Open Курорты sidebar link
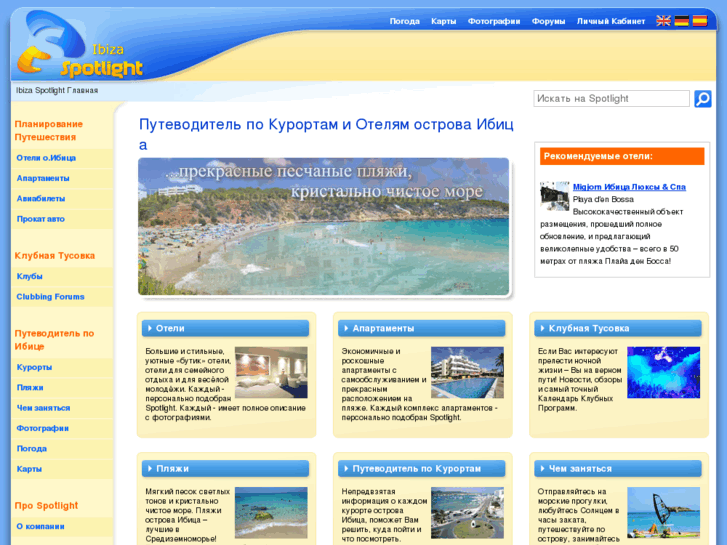This screenshot has width=727, height=545. [62, 367]
